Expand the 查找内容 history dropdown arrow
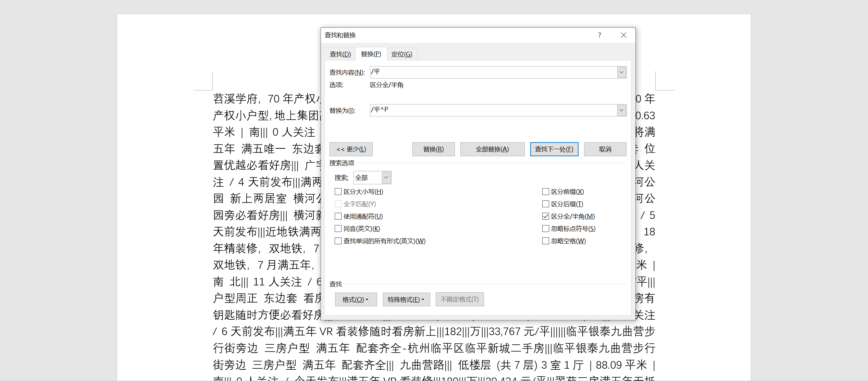Viewport: 868px width, 381px height. tap(621, 72)
